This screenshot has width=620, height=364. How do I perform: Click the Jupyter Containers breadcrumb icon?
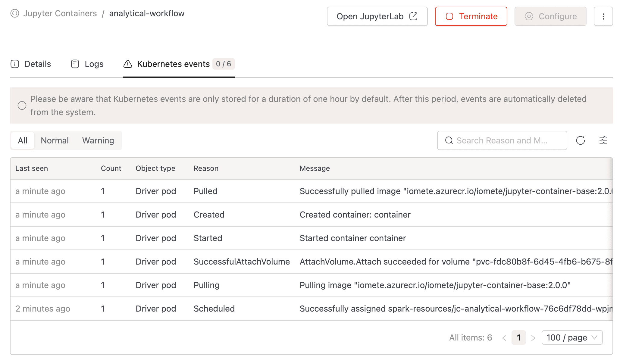[x=15, y=14]
